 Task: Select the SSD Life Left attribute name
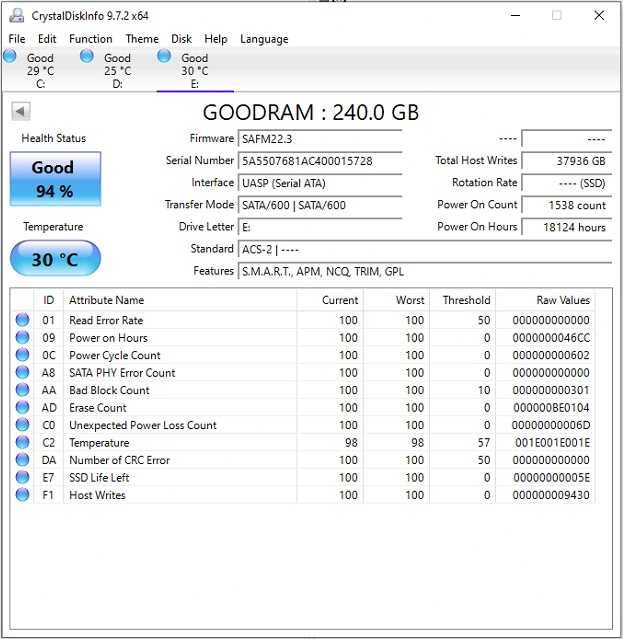99,478
